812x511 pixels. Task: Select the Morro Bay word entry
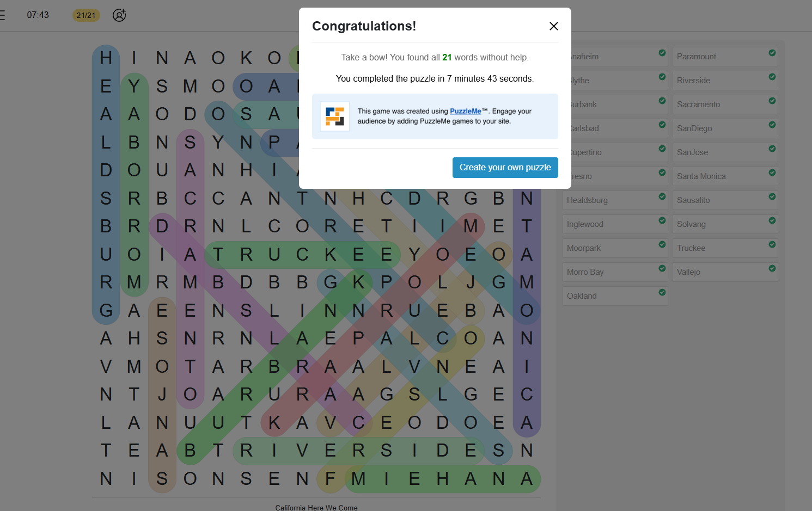click(615, 272)
